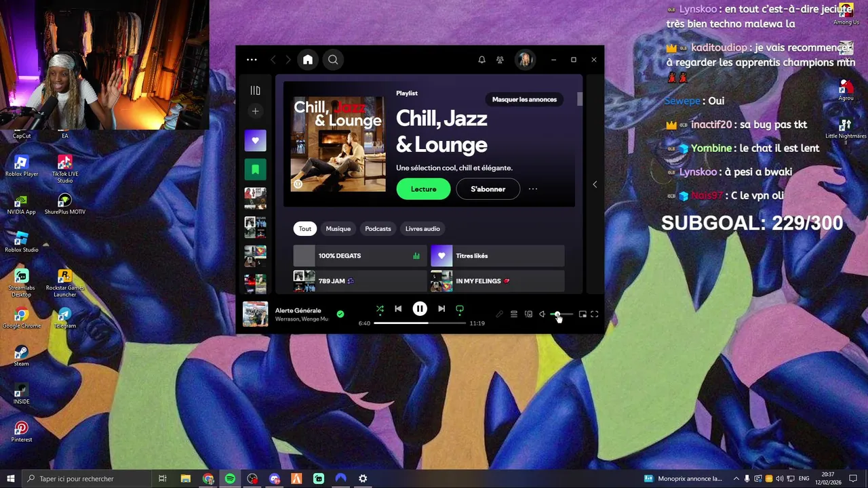Viewport: 868px width, 488px height.
Task: Open the 789 JAM playlist
Action: pyautogui.click(x=359, y=281)
